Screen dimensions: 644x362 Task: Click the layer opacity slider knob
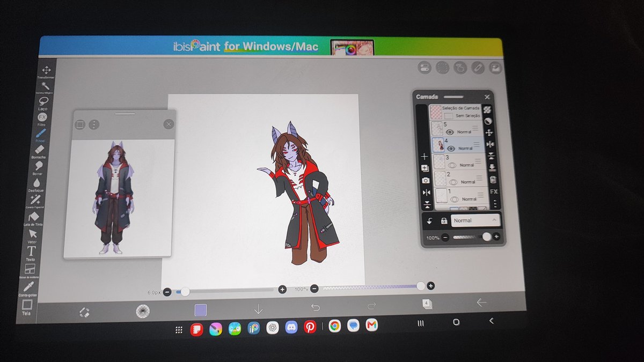pos(486,237)
